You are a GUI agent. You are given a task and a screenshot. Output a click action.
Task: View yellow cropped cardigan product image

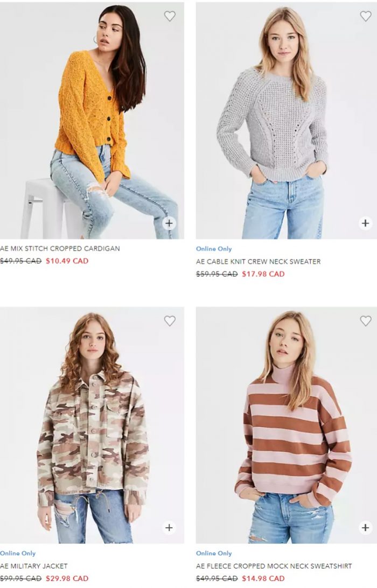click(x=92, y=121)
